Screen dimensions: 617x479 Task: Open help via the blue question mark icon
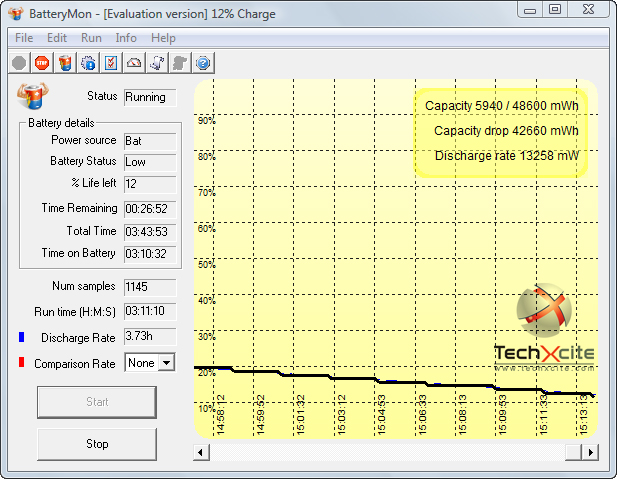coord(203,63)
